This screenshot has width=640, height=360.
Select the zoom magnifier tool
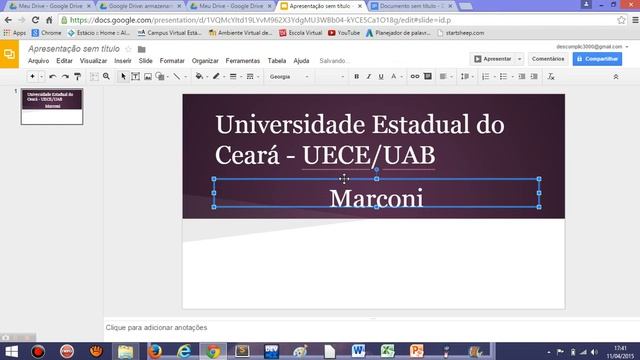106,76
